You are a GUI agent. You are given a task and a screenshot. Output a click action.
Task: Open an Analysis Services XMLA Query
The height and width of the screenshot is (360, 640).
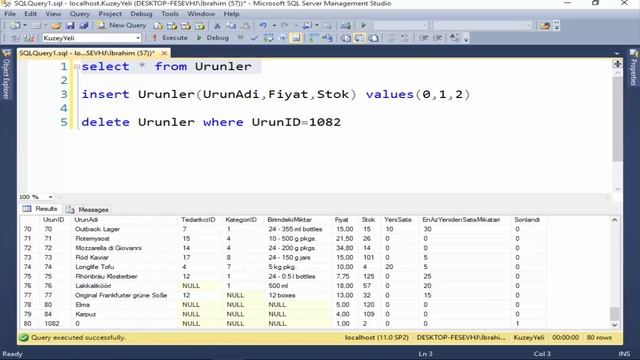200,25
